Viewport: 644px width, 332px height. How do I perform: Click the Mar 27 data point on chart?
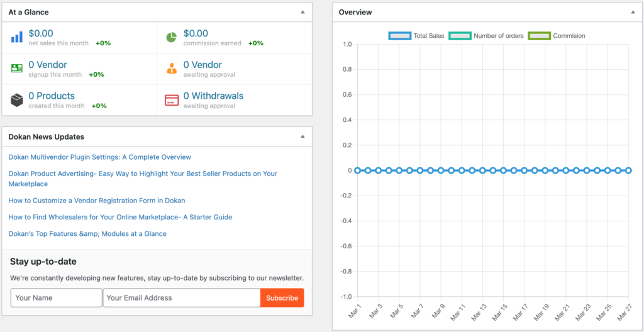[628, 170]
